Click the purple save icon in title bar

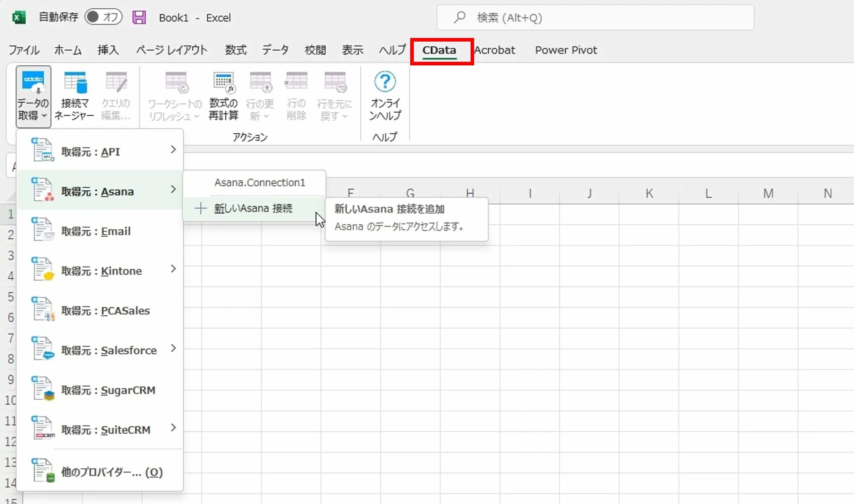139,17
